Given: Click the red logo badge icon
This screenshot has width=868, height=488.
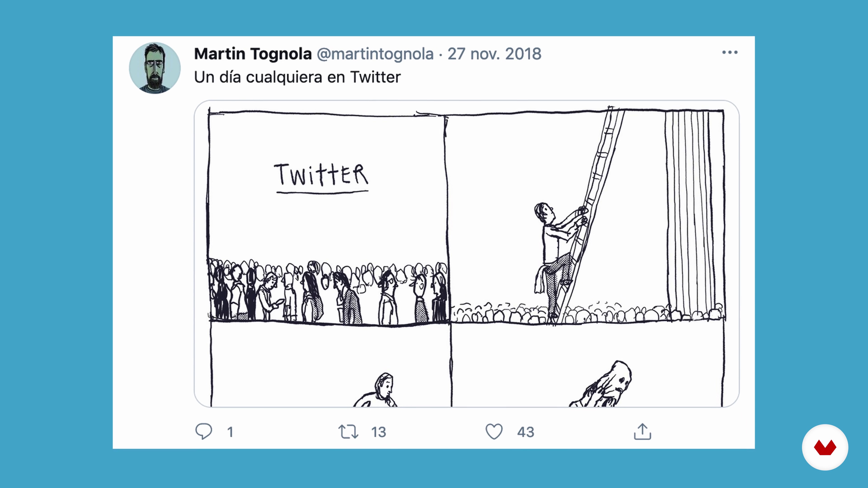Looking at the screenshot, I should click(825, 447).
